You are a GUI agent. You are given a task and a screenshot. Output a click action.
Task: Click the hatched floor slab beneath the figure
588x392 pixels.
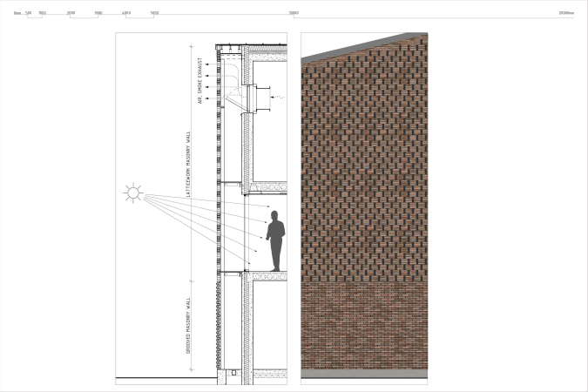tap(268, 275)
